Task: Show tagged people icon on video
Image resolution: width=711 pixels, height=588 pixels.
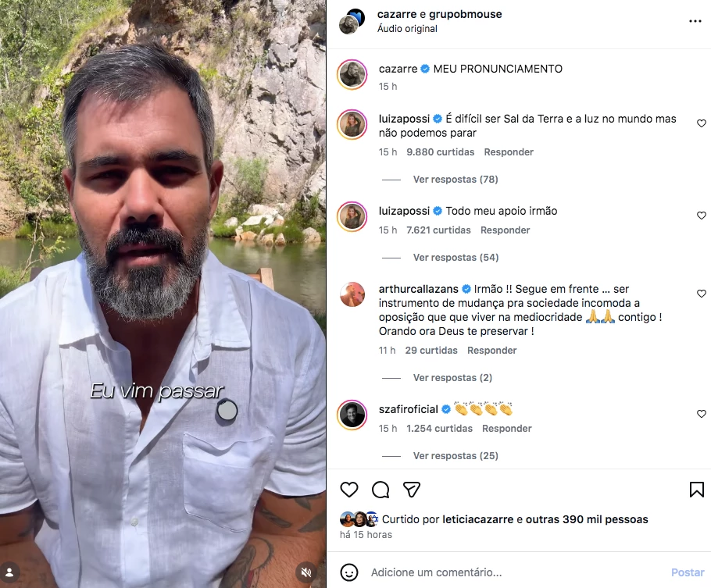Action: (x=9, y=572)
